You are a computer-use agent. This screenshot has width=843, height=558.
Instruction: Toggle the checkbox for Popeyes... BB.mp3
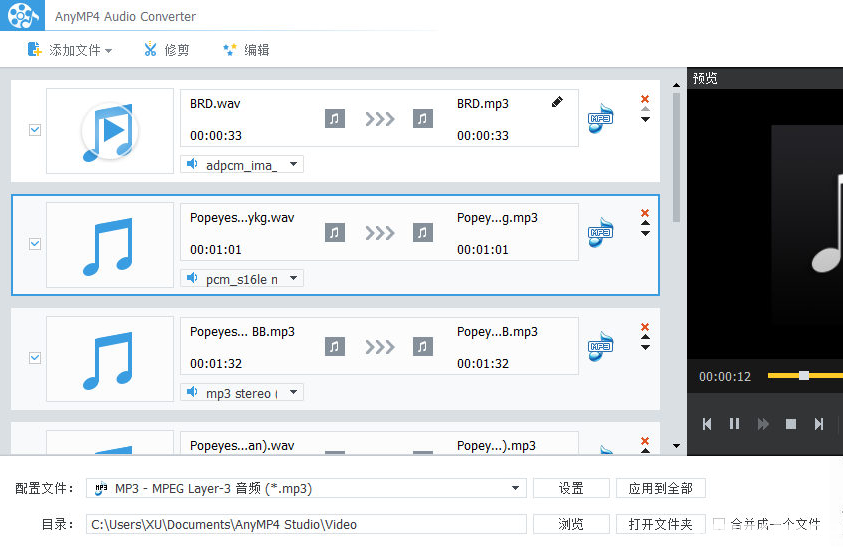coord(35,357)
